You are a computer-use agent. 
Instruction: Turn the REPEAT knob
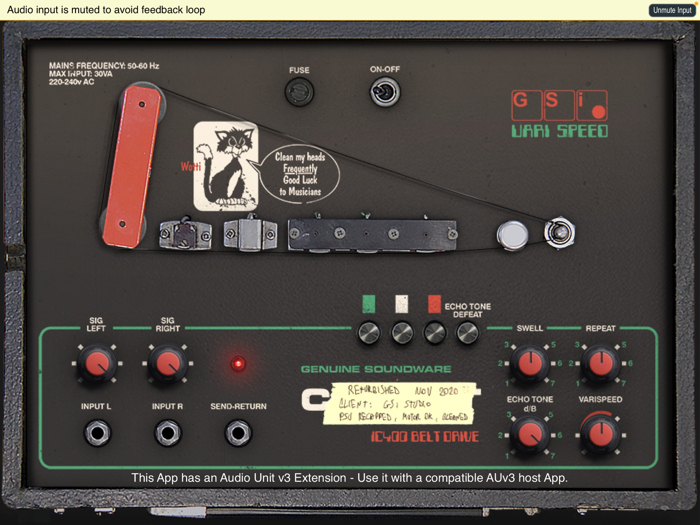(x=600, y=363)
